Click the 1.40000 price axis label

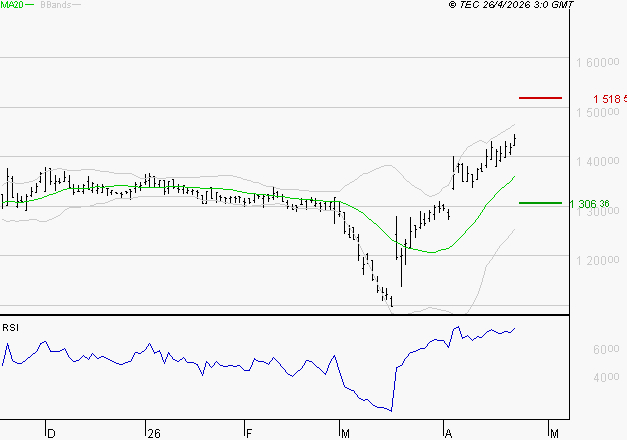598,161
